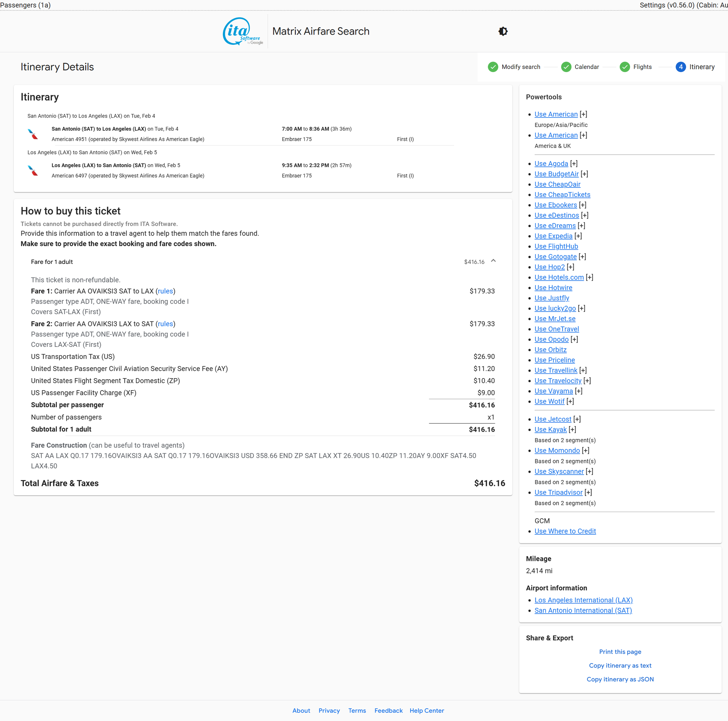
Task: Go to the Calendar step tab
Action: tap(586, 67)
